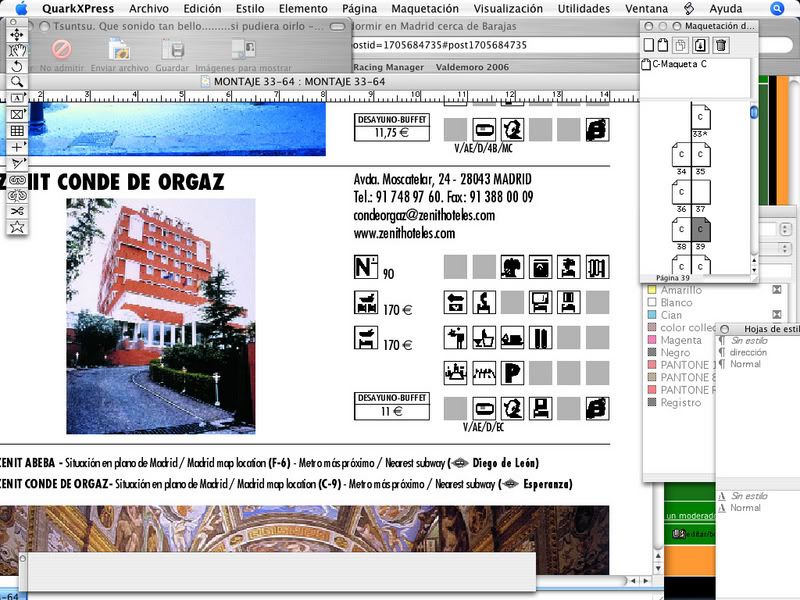This screenshot has width=800, height=600.
Task: Open the Scripts menu icon next to Ayuda
Action: point(689,8)
